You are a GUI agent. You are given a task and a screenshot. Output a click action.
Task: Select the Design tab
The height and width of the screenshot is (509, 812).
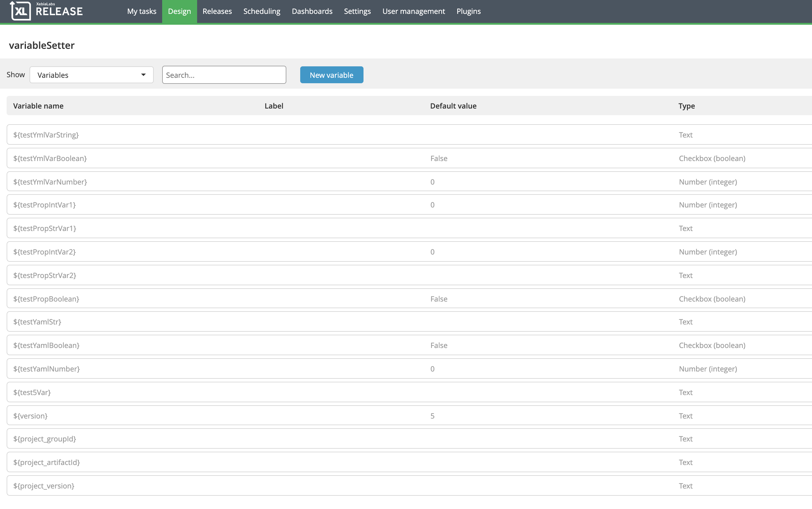[x=179, y=11]
